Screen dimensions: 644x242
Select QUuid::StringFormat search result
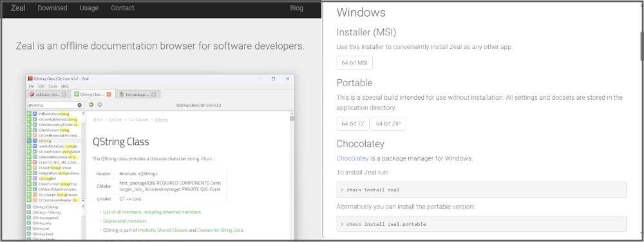54,168
